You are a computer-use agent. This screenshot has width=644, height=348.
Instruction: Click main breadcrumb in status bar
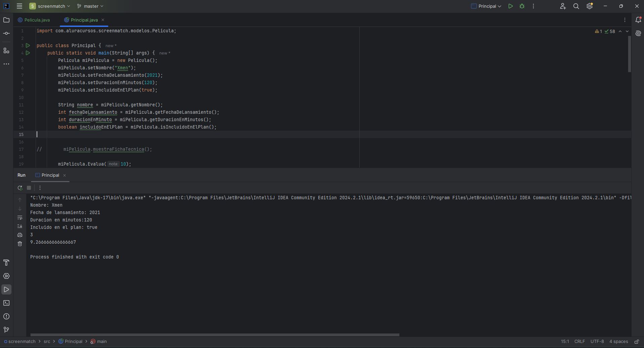99,341
